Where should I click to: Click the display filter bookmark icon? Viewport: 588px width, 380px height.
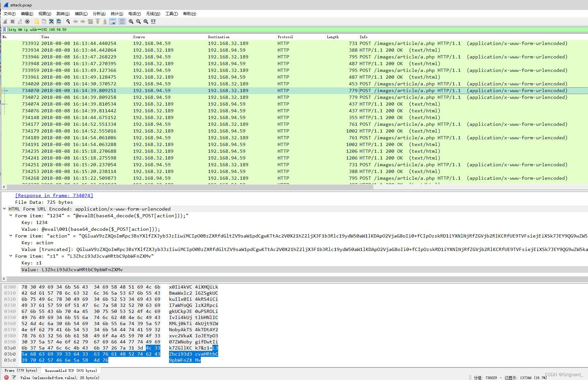click(4, 30)
